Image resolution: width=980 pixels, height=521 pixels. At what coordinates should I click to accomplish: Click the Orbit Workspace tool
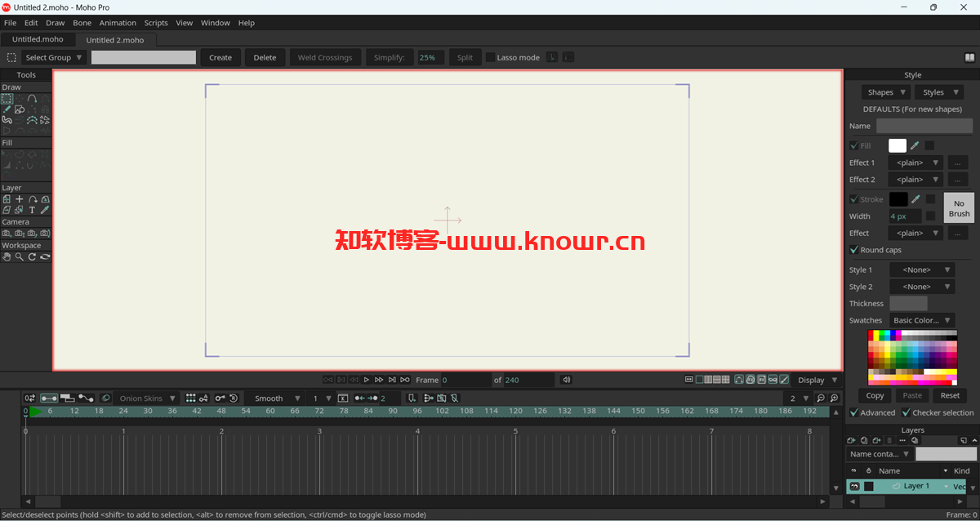click(x=45, y=256)
